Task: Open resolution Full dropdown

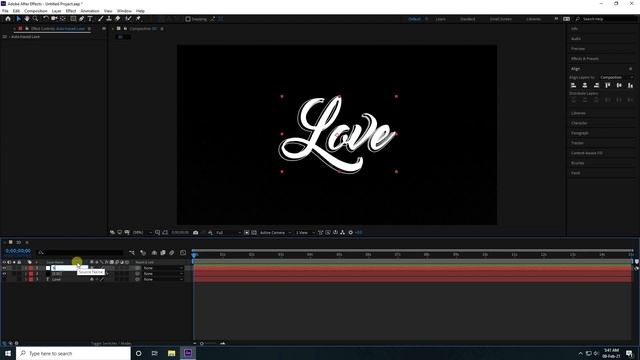Action: pos(229,232)
